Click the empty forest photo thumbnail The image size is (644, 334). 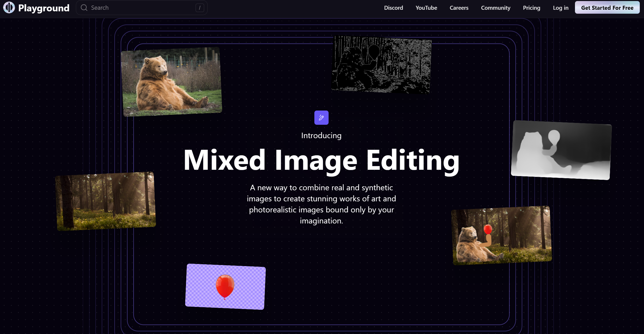(x=106, y=201)
